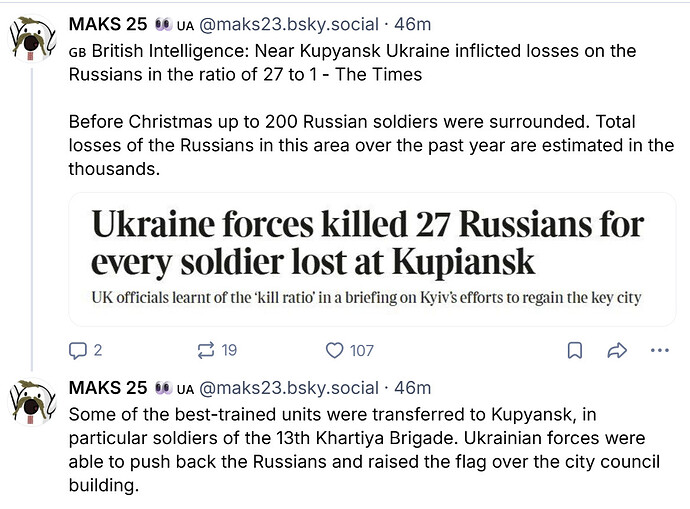Screen dimensions: 690x509
Task: Open the three-dot more options menu
Action: click(659, 350)
